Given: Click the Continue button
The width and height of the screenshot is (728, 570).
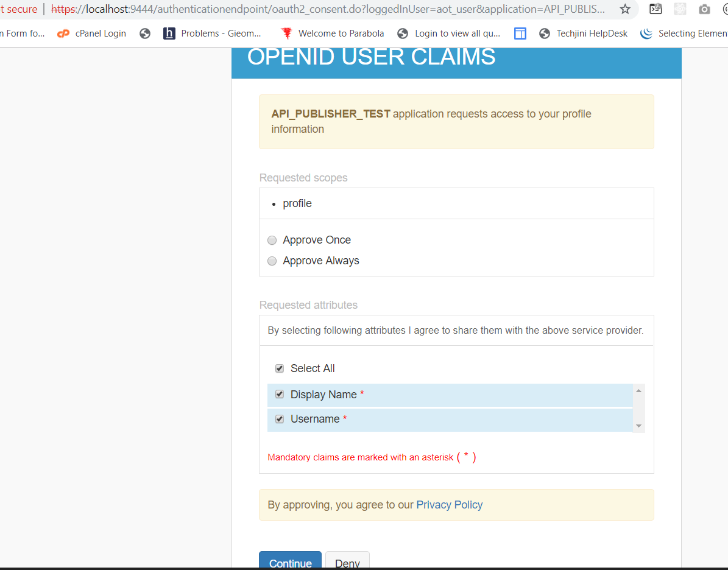Looking at the screenshot, I should [x=290, y=563].
